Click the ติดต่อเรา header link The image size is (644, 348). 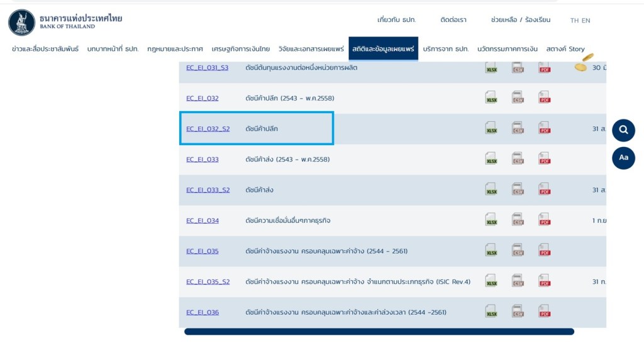[453, 20]
